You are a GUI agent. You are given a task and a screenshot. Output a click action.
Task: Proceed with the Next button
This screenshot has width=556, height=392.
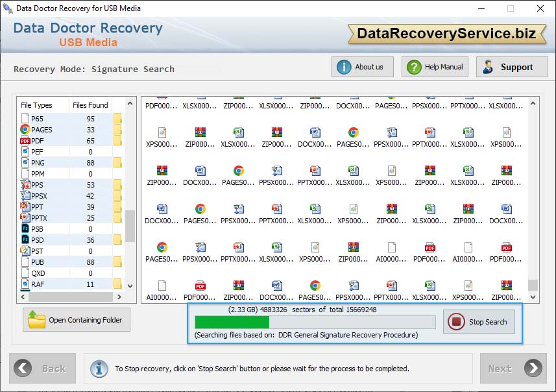pyautogui.click(x=513, y=368)
